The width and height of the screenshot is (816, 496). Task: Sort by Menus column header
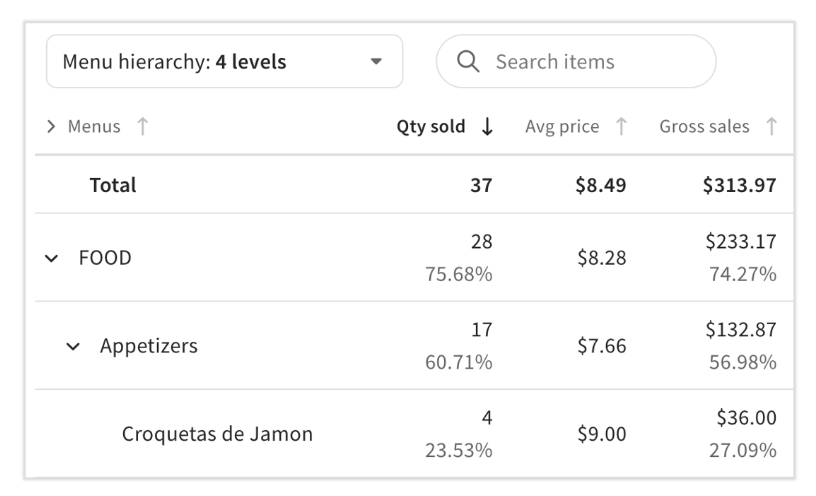tap(94, 126)
